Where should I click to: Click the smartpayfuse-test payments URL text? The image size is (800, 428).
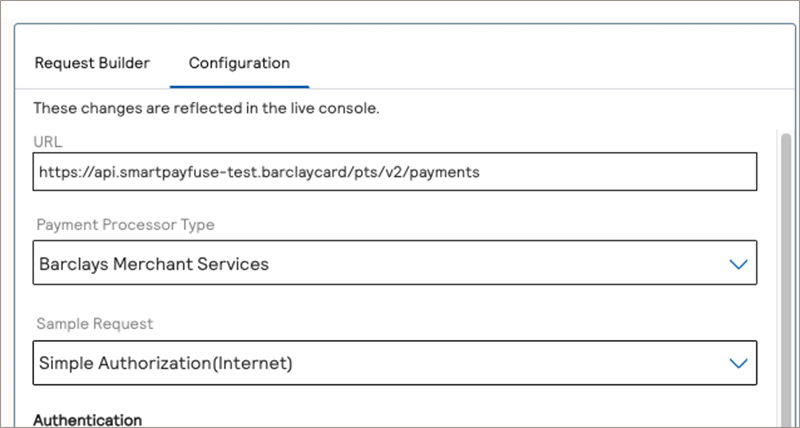coord(260,172)
